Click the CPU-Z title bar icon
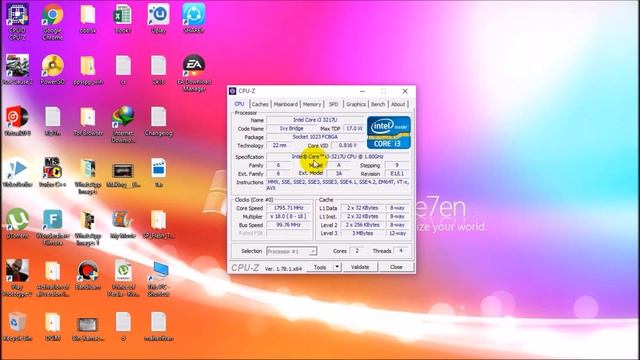The image size is (640, 360). (x=233, y=91)
